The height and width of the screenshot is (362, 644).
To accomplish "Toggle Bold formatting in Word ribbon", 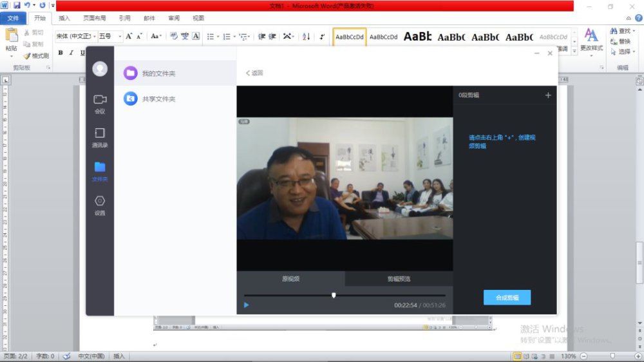I will pos(61,53).
